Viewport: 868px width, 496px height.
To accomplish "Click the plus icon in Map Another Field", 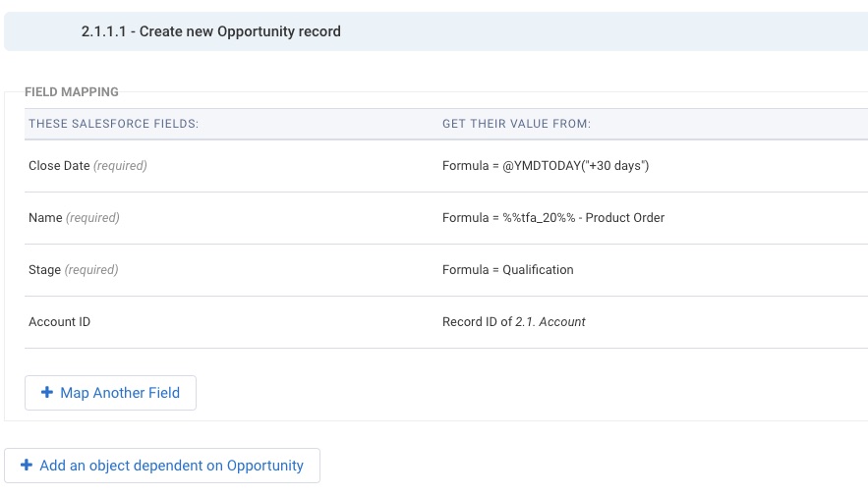I will click(x=47, y=392).
